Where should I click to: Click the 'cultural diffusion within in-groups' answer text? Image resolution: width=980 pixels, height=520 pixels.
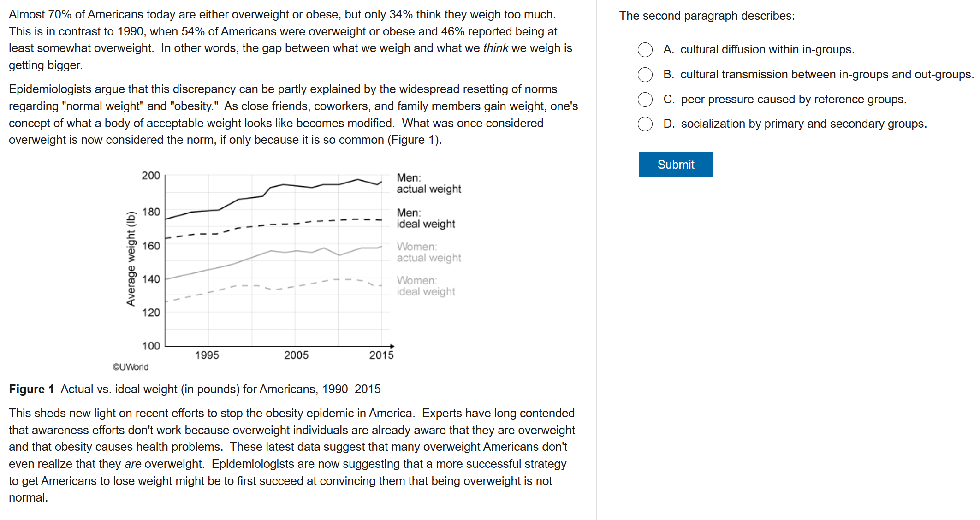point(767,50)
